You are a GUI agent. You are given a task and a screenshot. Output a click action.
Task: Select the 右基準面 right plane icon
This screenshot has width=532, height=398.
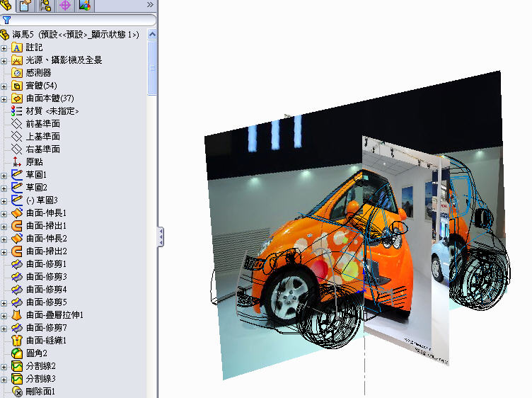click(x=17, y=149)
